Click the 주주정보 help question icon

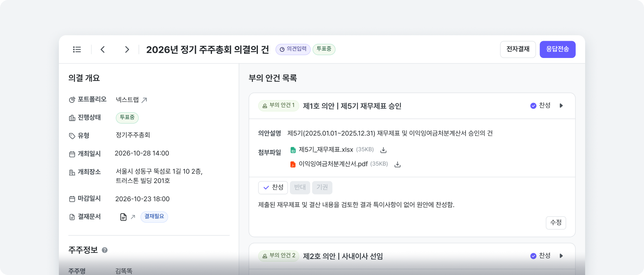pyautogui.click(x=105, y=250)
